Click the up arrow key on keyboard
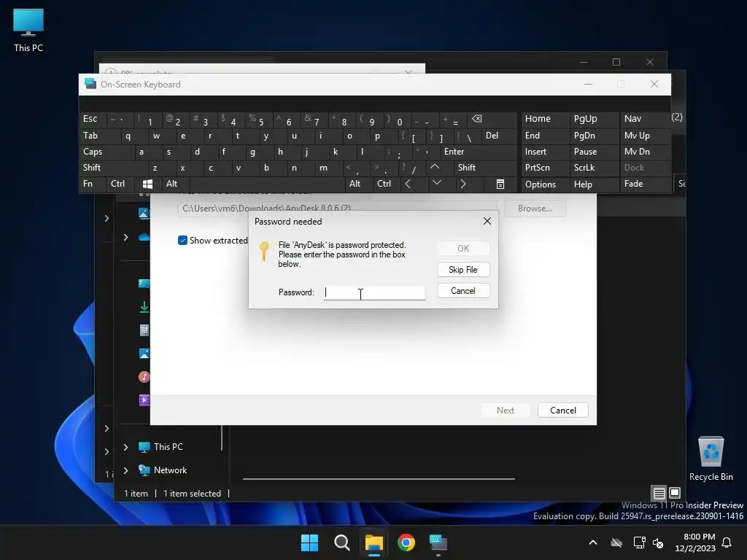The height and width of the screenshot is (560, 747). coord(435,167)
